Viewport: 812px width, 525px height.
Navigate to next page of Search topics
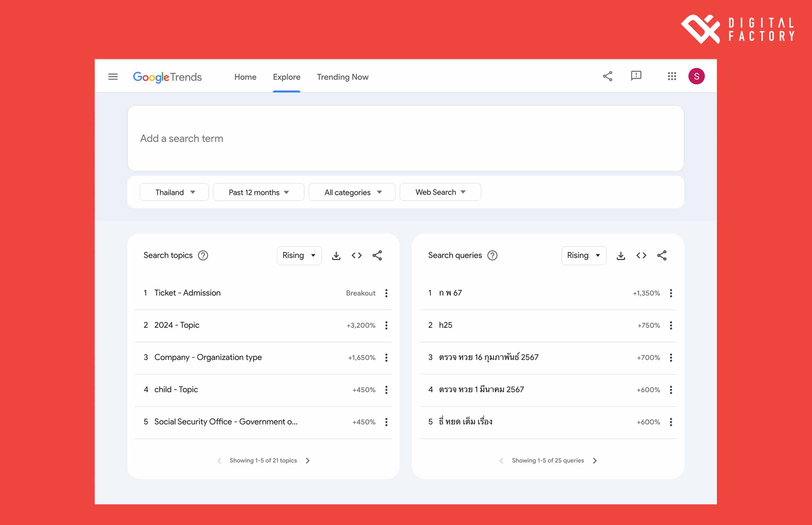pos(308,461)
